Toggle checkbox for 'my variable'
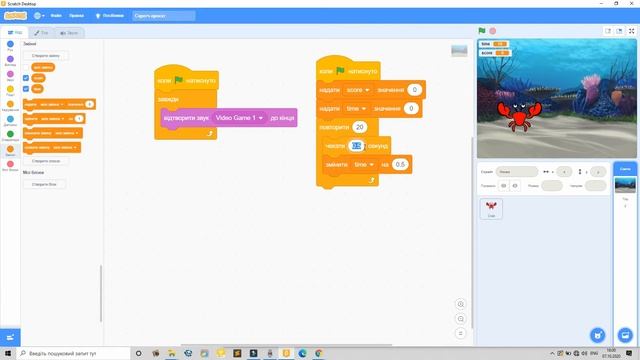 tap(26, 67)
